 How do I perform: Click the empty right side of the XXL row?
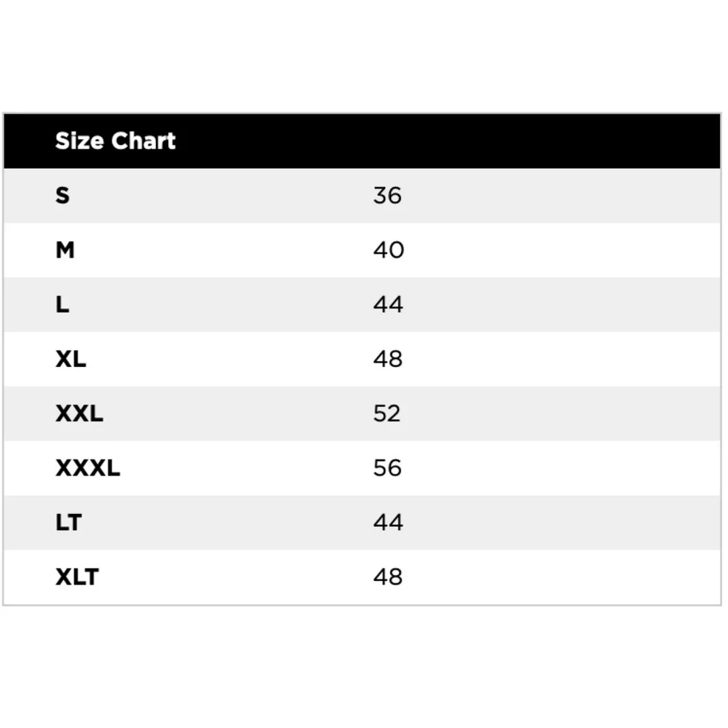[x=562, y=414]
